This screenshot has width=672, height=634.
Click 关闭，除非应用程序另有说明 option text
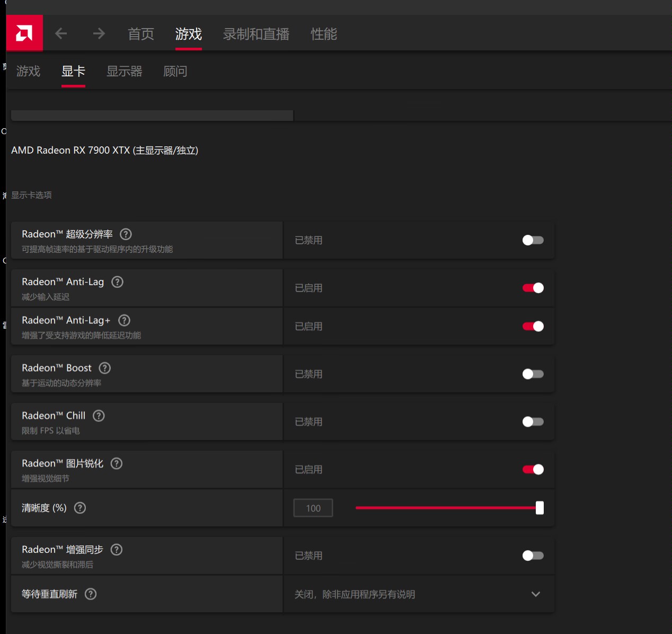click(x=355, y=594)
